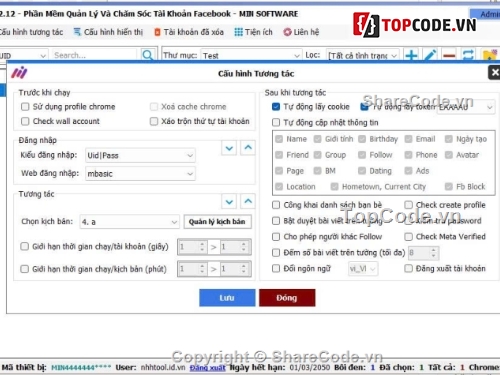Open Liên hệ menu
Screen dimensions: 500x375
coord(301,32)
